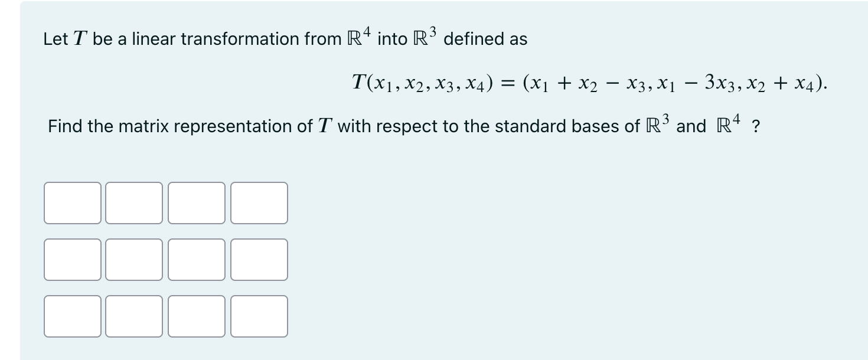Click the first entry box in row one

tap(72, 203)
